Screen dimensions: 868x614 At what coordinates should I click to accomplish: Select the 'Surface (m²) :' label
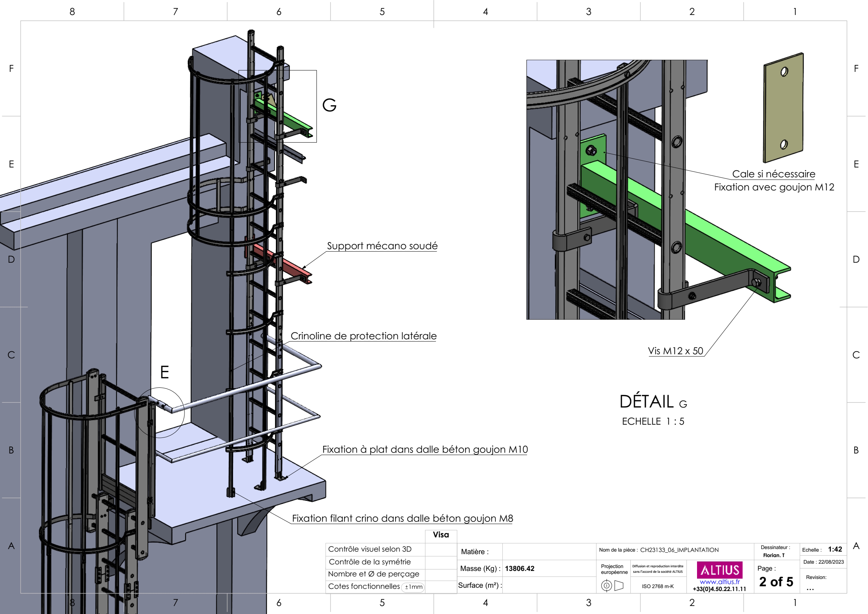coord(480,585)
